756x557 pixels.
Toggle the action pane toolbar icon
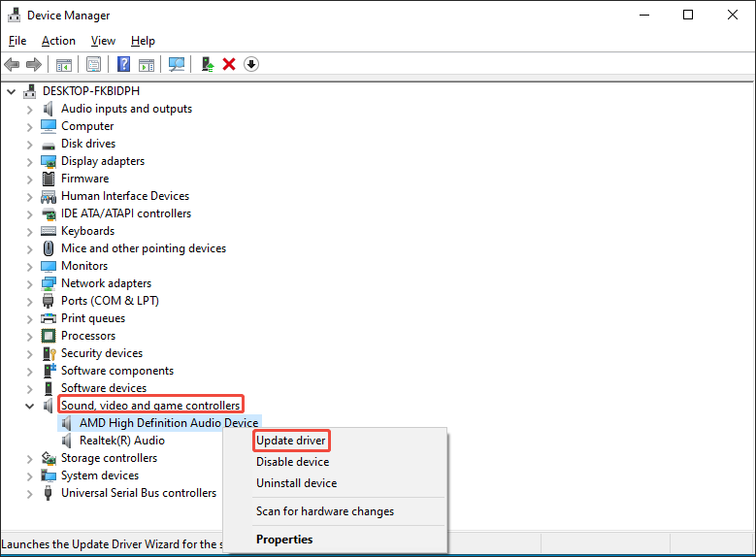coord(147,64)
